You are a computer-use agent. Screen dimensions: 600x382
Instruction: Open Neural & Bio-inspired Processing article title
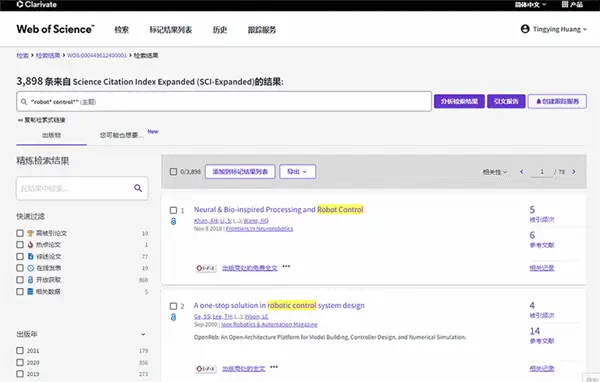(x=279, y=209)
